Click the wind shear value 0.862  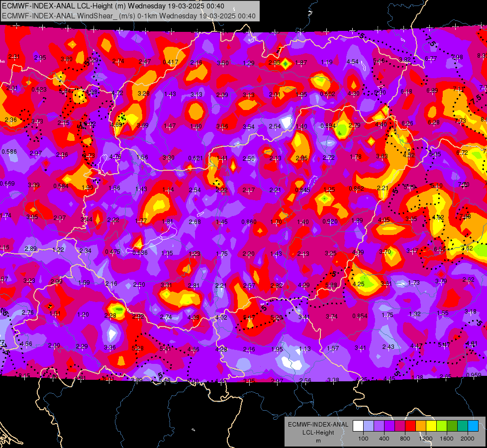[356, 188]
